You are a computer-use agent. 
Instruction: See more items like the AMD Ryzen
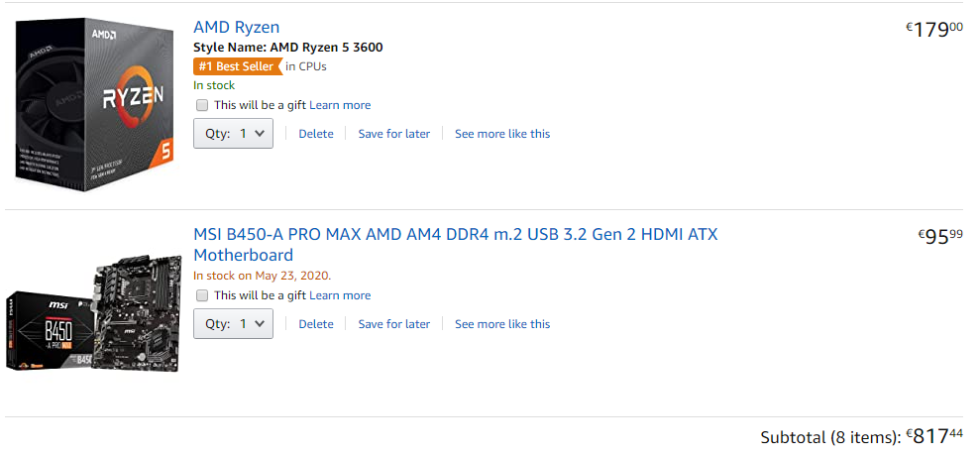pos(502,134)
